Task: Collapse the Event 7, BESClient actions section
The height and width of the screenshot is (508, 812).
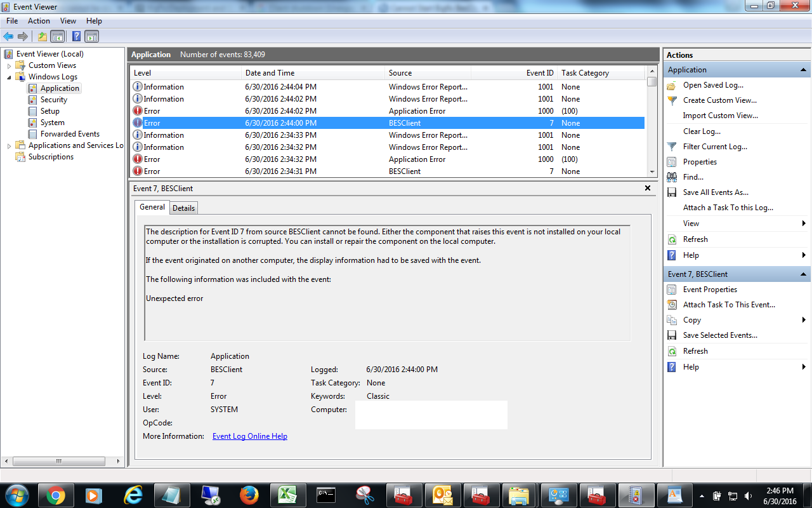Action: (804, 274)
